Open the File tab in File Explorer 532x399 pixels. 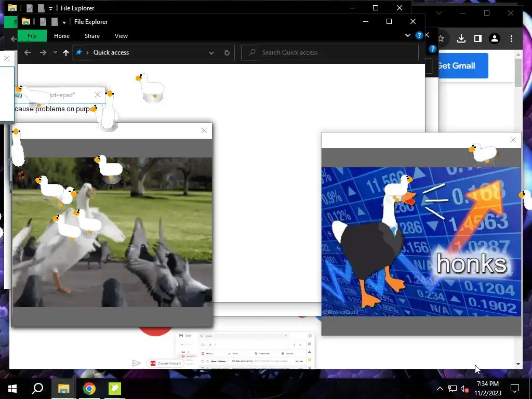point(32,36)
